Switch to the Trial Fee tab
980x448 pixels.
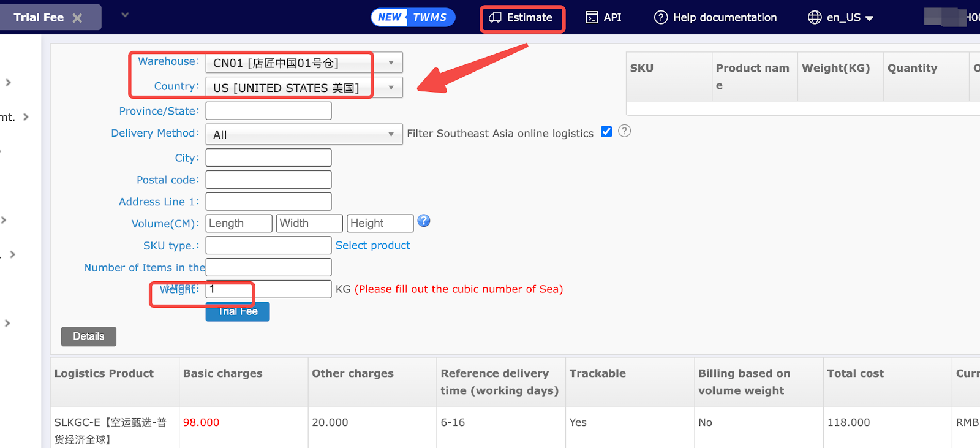39,18
